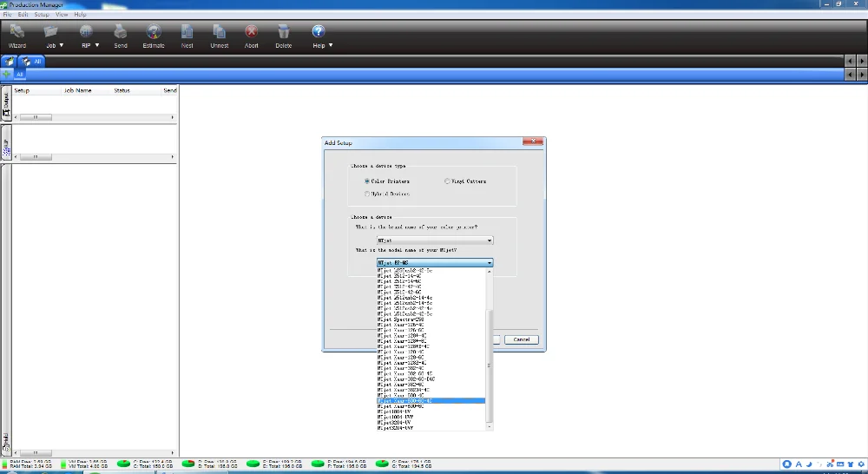
Task: Choose MTjet1604-UVW from model list
Action: pyautogui.click(x=431, y=417)
